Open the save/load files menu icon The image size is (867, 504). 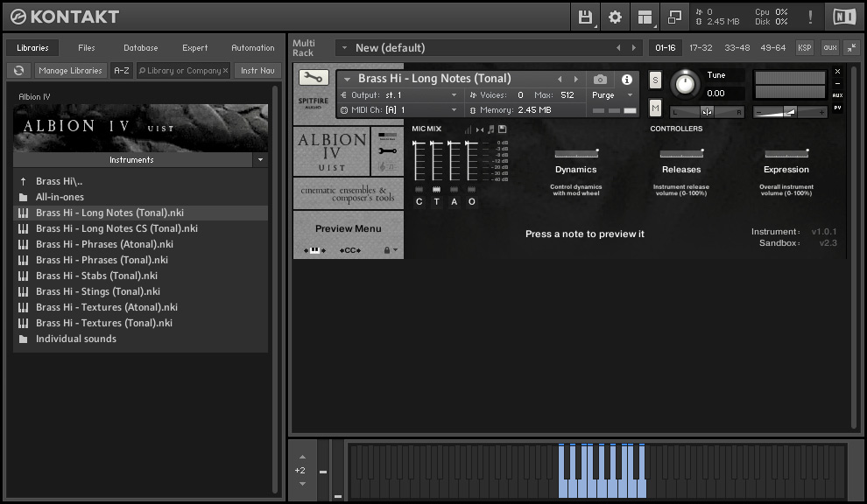pos(586,17)
